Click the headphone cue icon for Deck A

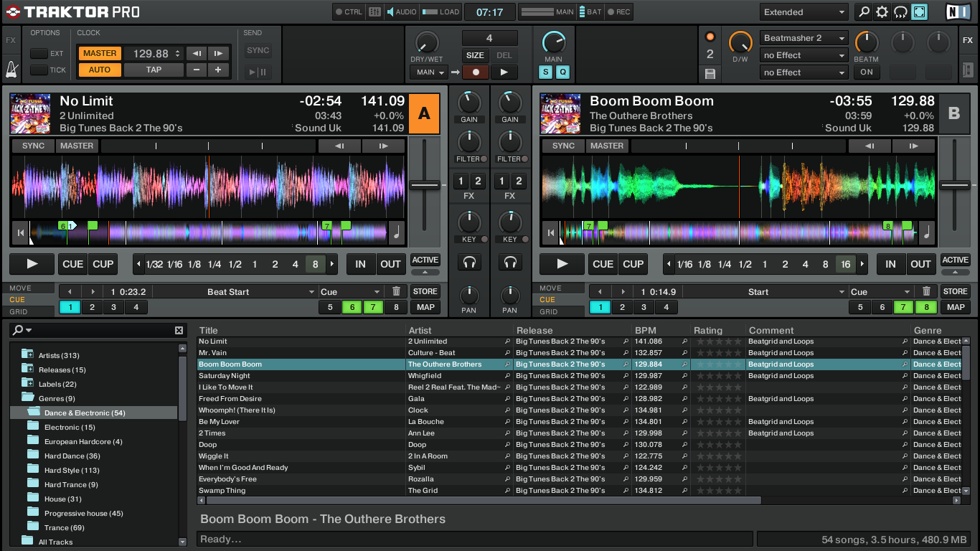[x=469, y=263]
